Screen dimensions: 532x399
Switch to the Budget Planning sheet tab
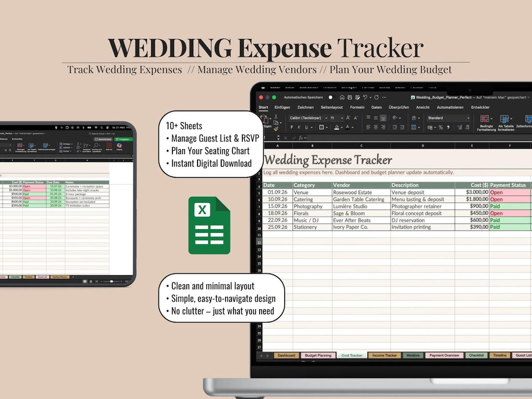pos(318,356)
